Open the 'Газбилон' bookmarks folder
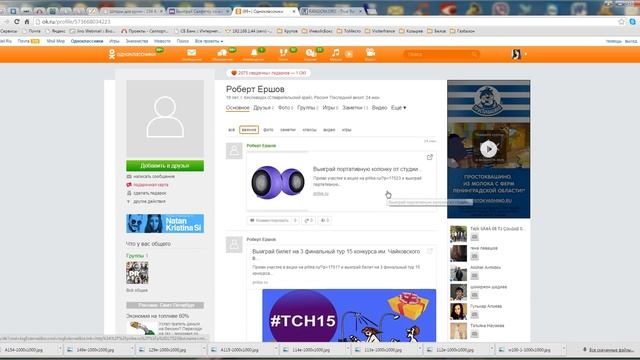Image resolution: width=640 pixels, height=360 pixels. click(x=462, y=31)
